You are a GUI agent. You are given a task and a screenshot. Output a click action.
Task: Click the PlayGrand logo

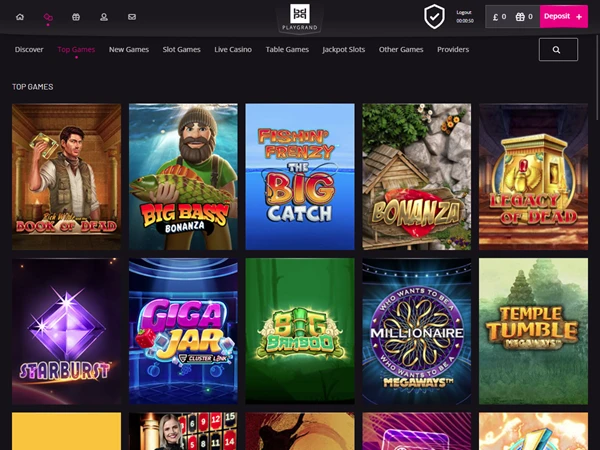click(299, 17)
